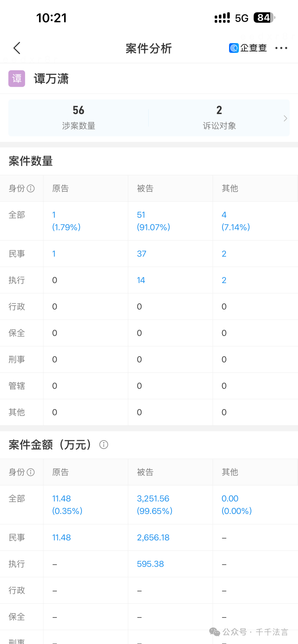Open 民事 原告 amount 11.48
298x644 pixels.
62,538
